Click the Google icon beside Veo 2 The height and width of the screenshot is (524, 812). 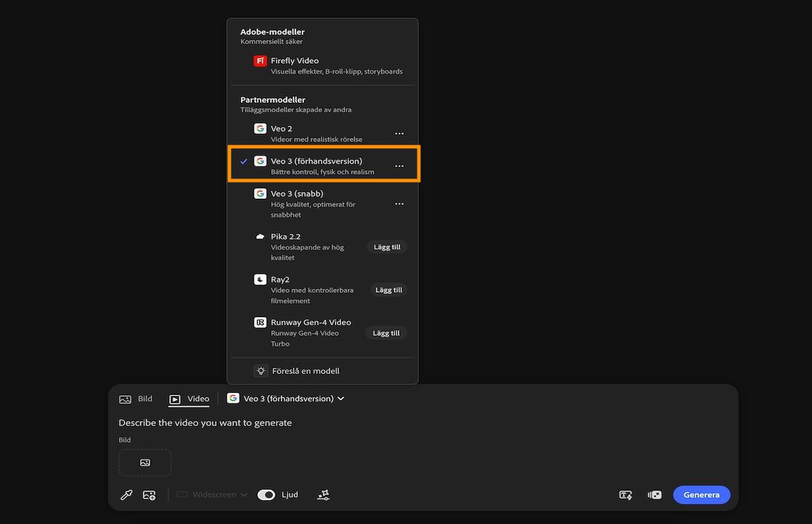(x=260, y=128)
